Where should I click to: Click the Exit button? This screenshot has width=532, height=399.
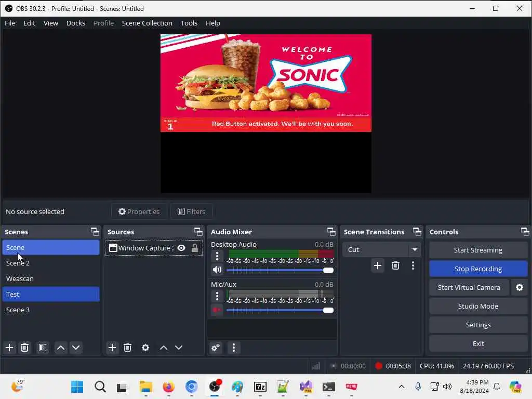coord(478,344)
